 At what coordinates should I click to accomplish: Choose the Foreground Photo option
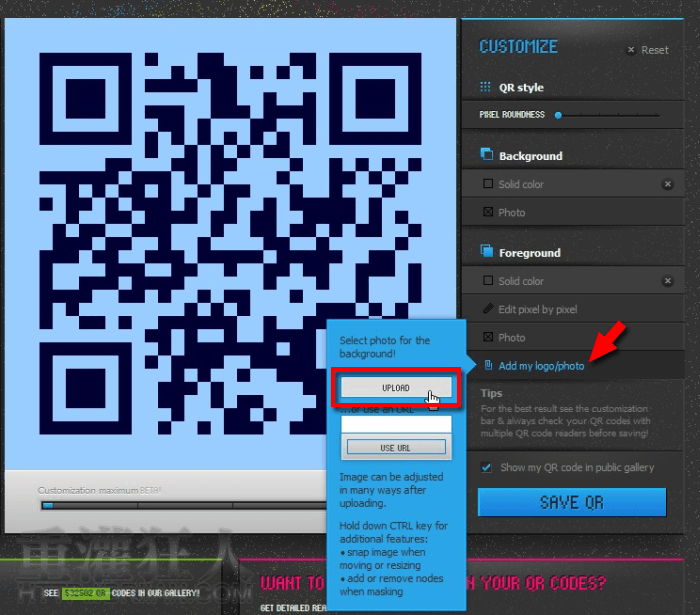pos(510,337)
